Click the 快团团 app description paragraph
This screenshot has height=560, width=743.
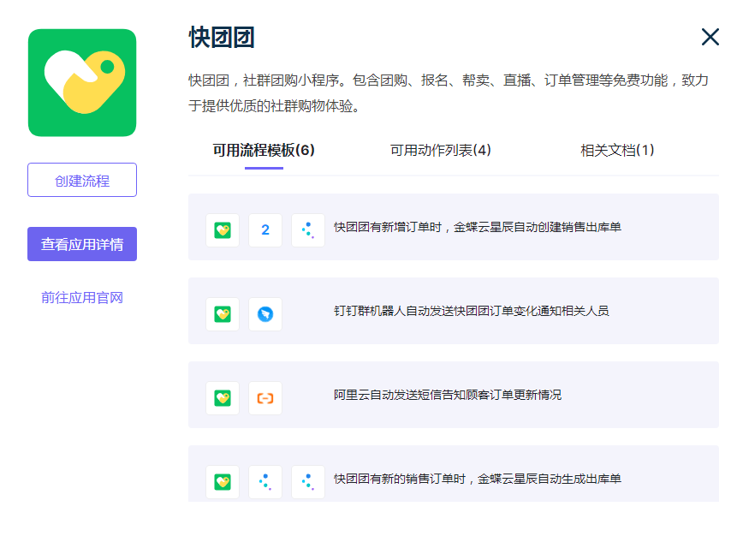pyautogui.click(x=449, y=93)
